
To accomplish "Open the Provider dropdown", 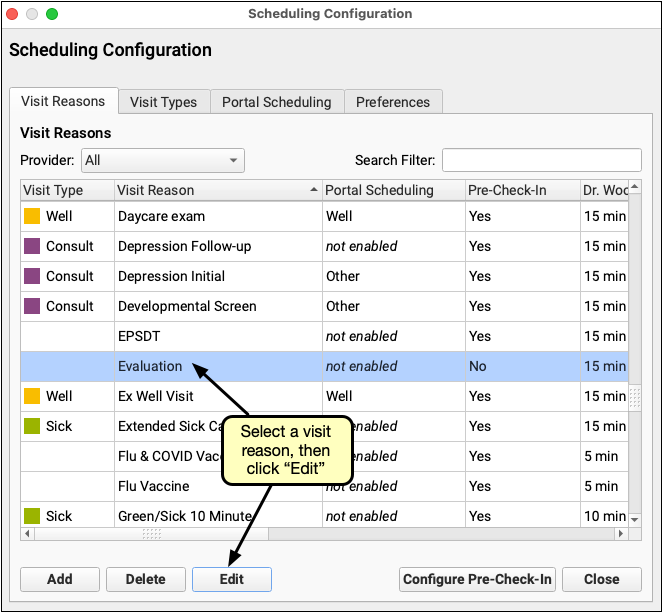I will (x=163, y=160).
